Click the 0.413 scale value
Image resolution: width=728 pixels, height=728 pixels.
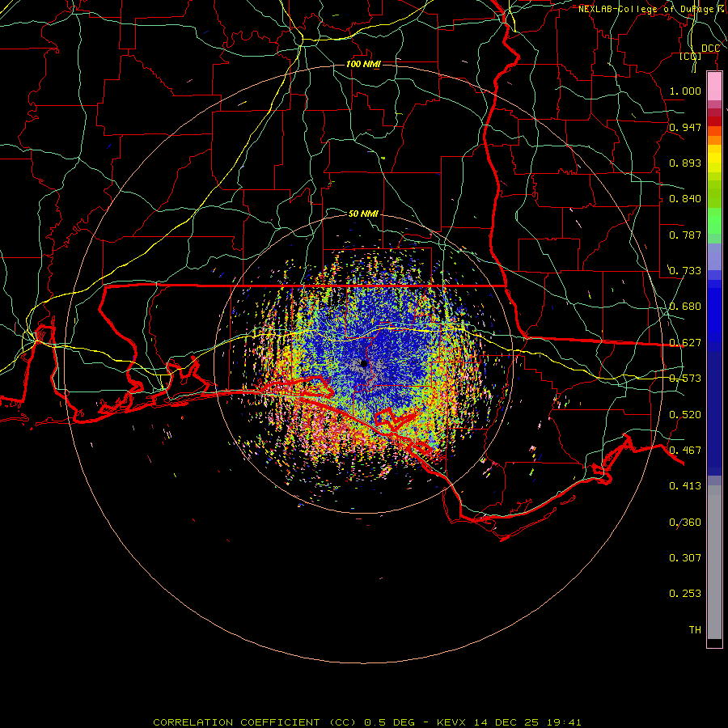point(685,486)
